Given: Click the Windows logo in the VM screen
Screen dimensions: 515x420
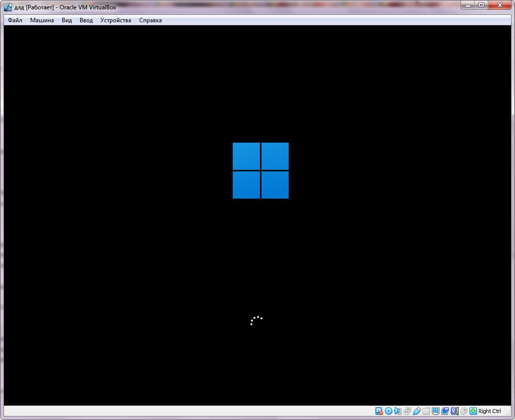Looking at the screenshot, I should pos(260,170).
